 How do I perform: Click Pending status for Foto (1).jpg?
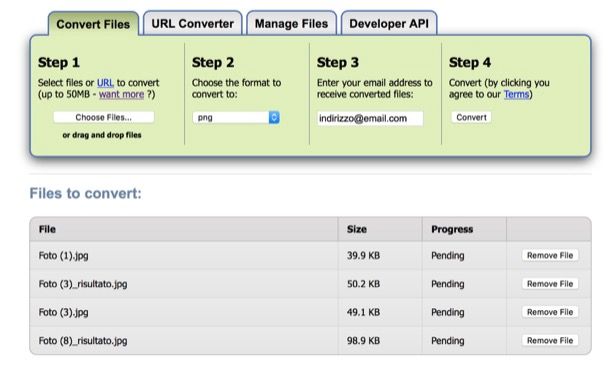point(448,256)
